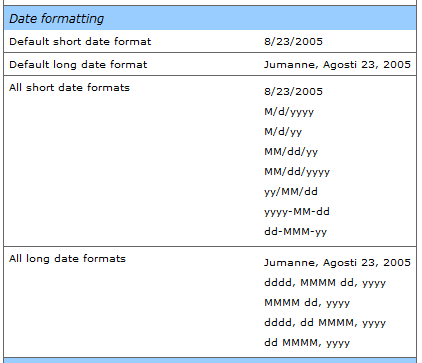Click the MM/dd/yyyy format entry
Image resolution: width=422 pixels, height=363 pixels.
[297, 172]
